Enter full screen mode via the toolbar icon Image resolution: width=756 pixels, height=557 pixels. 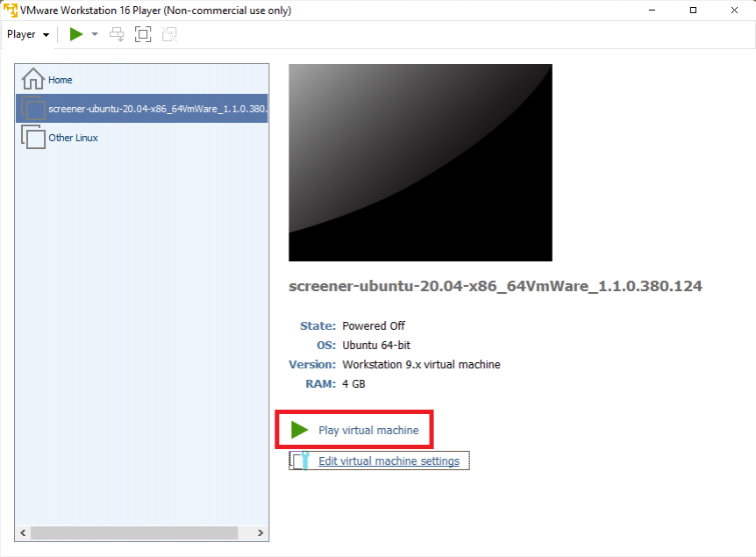pyautogui.click(x=143, y=34)
